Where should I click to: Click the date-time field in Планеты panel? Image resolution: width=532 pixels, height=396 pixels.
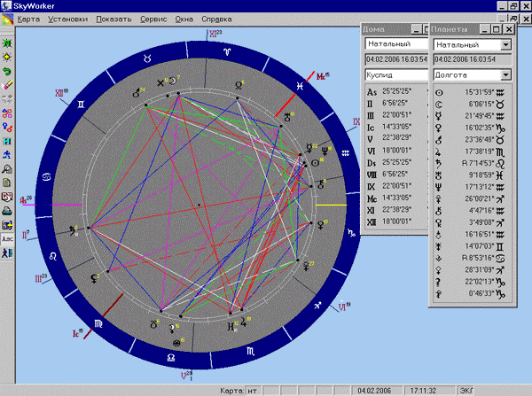tap(472, 59)
